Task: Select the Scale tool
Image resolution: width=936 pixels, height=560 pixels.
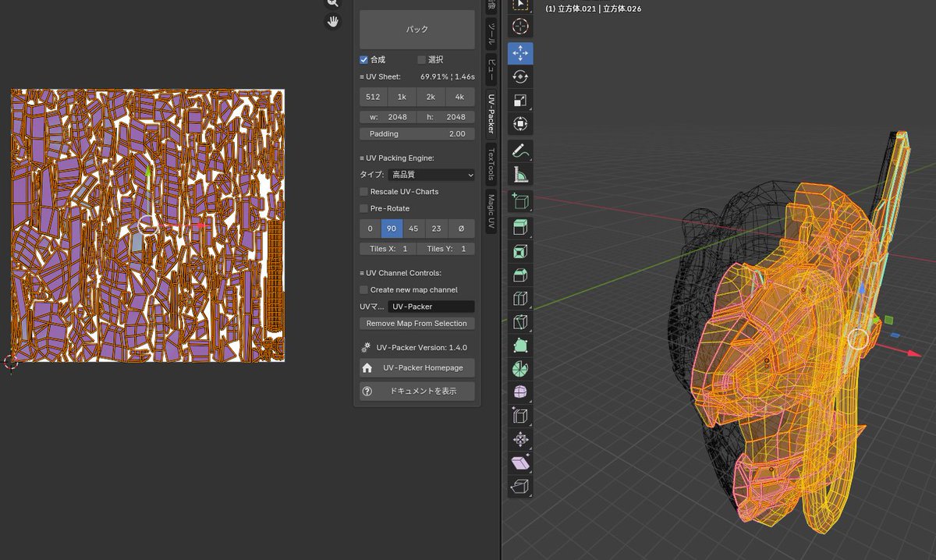Action: (x=520, y=100)
